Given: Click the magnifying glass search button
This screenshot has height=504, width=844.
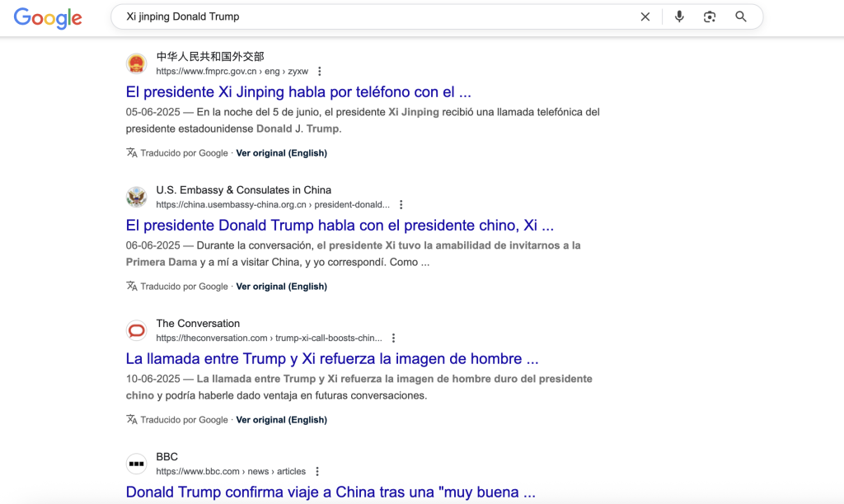Looking at the screenshot, I should 741,16.
